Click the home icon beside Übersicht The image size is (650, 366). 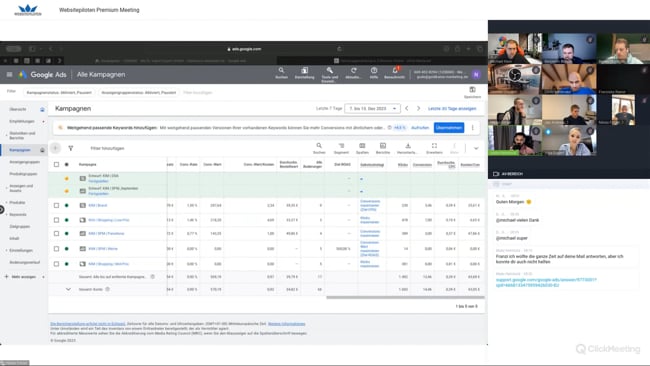pyautogui.click(x=42, y=109)
